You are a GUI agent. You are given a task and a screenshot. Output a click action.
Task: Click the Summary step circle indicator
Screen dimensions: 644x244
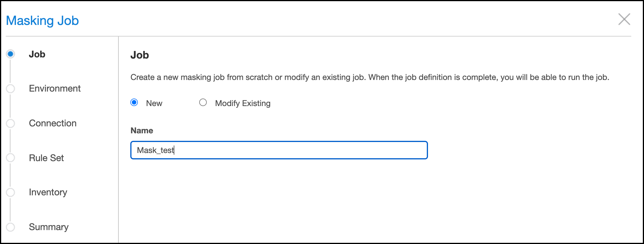tap(11, 227)
